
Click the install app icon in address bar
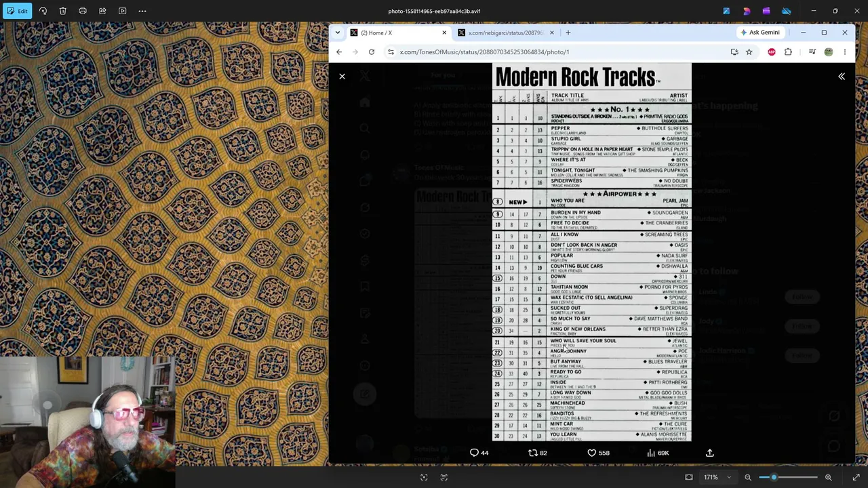point(734,52)
